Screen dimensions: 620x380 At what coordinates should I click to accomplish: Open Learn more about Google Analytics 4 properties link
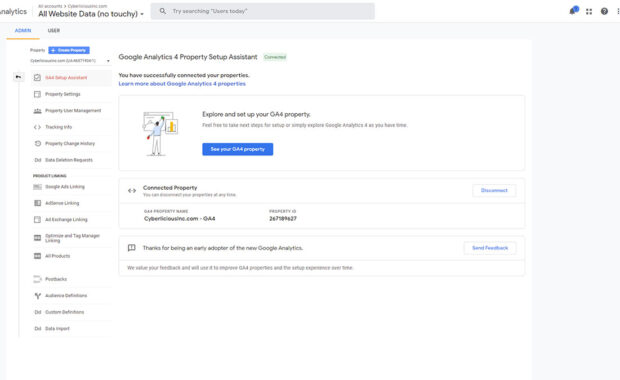(x=182, y=84)
